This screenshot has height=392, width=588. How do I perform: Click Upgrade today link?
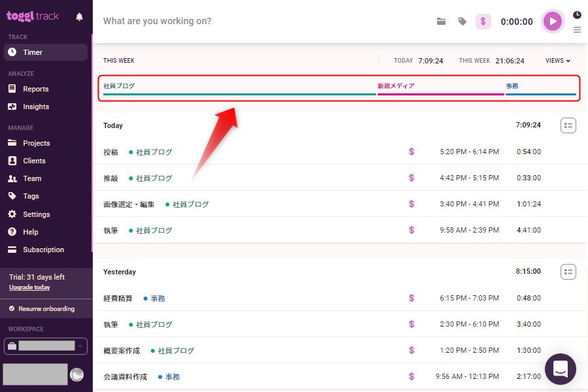click(x=29, y=287)
